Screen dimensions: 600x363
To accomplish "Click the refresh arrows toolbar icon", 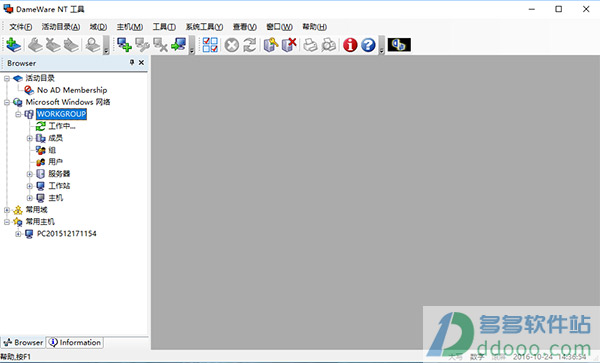I will [250, 45].
